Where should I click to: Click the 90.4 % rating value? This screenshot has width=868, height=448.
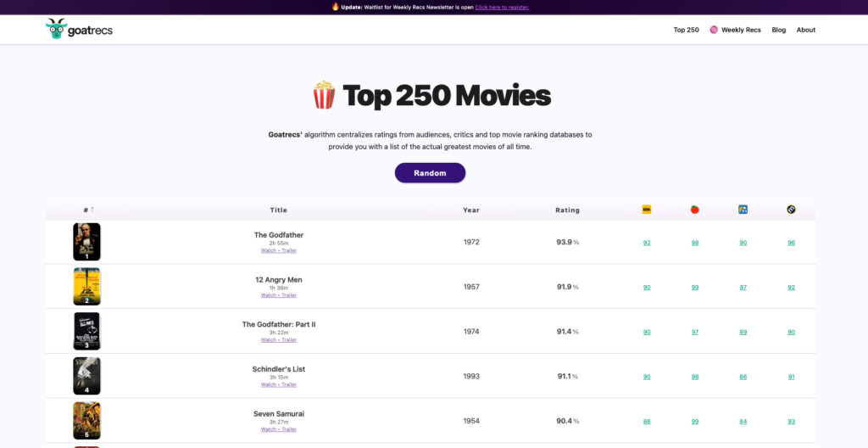[x=567, y=422]
